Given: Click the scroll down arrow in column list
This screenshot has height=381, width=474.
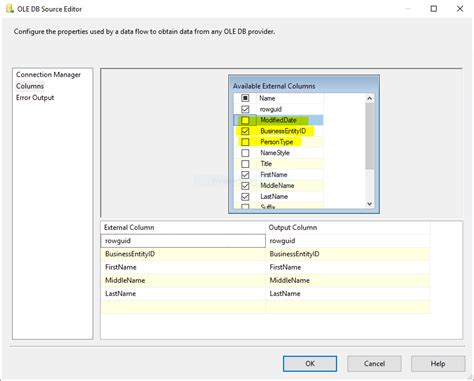Looking at the screenshot, I should point(369,204).
